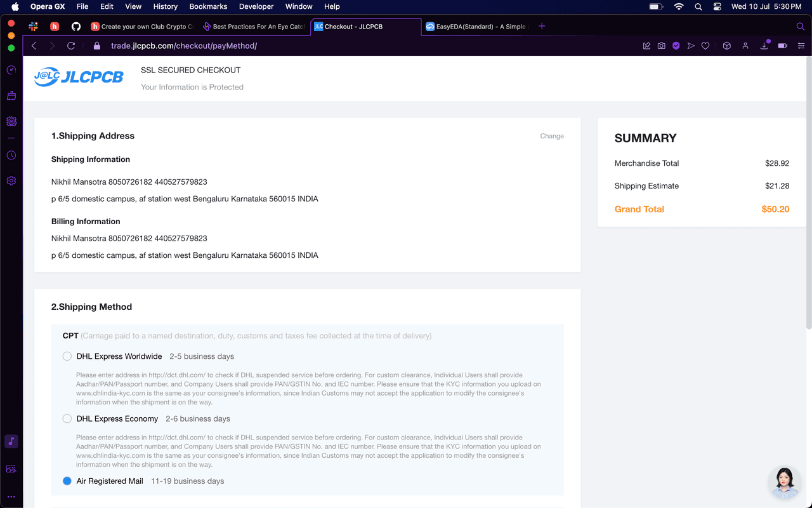Open the downloads panel in the toolbar
812x508 pixels.
tap(764, 46)
